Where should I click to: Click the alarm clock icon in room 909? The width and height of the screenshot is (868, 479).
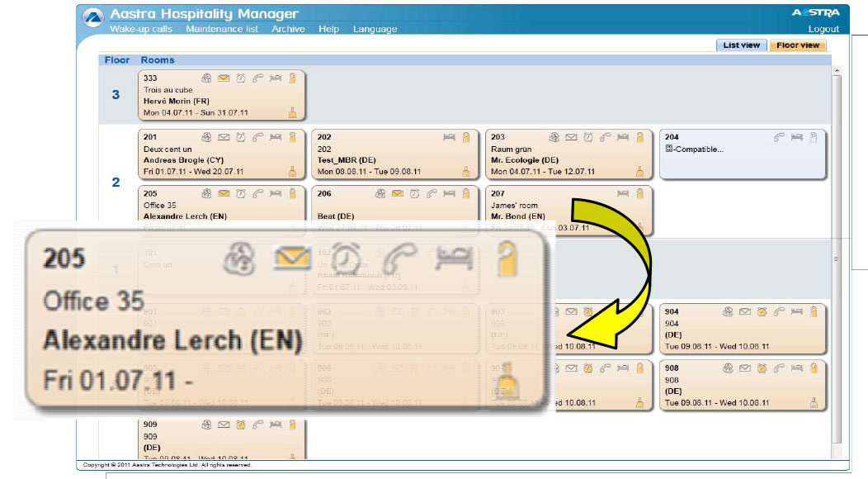click(241, 424)
